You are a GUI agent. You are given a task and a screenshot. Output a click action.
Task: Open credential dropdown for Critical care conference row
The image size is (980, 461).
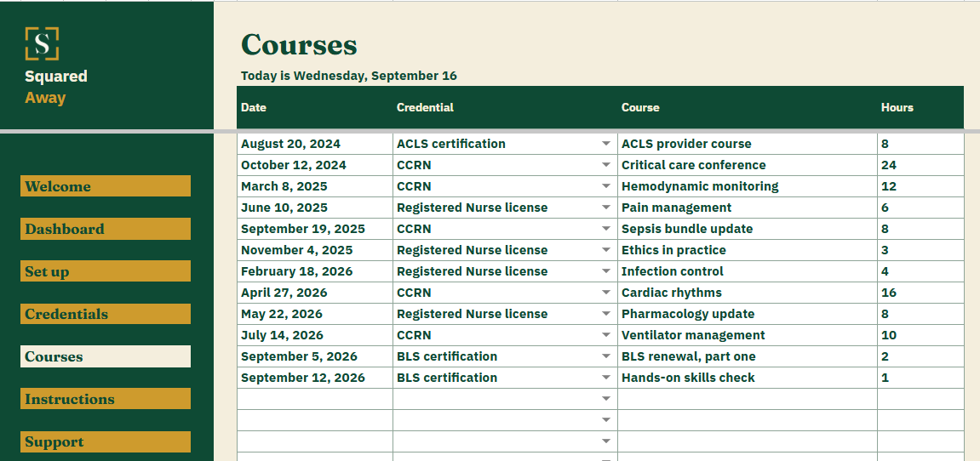pyautogui.click(x=605, y=165)
